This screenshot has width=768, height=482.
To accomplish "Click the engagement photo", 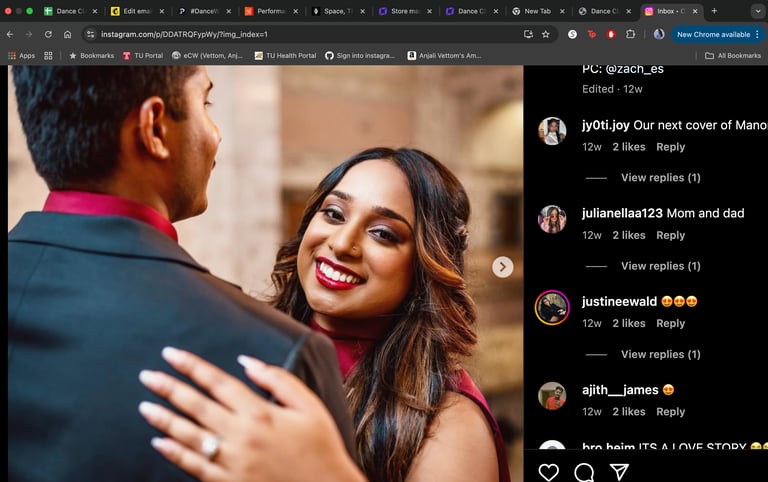I will (265, 273).
